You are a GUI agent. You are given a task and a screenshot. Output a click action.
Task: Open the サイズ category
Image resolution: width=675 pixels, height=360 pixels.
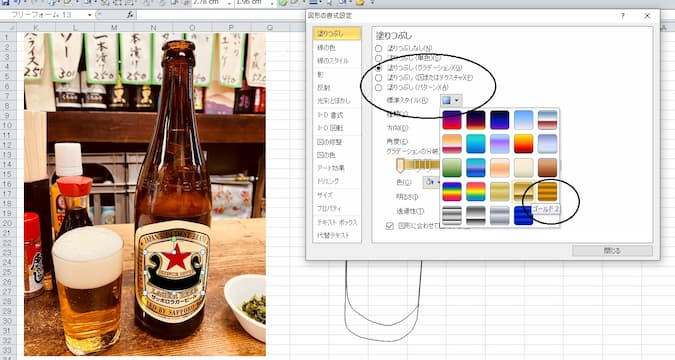(337, 195)
